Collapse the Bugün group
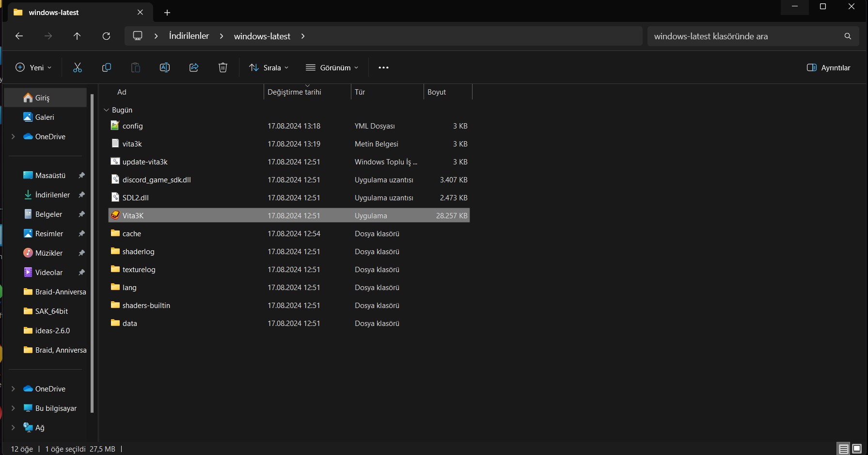Viewport: 868px width, 455px height. (107, 110)
